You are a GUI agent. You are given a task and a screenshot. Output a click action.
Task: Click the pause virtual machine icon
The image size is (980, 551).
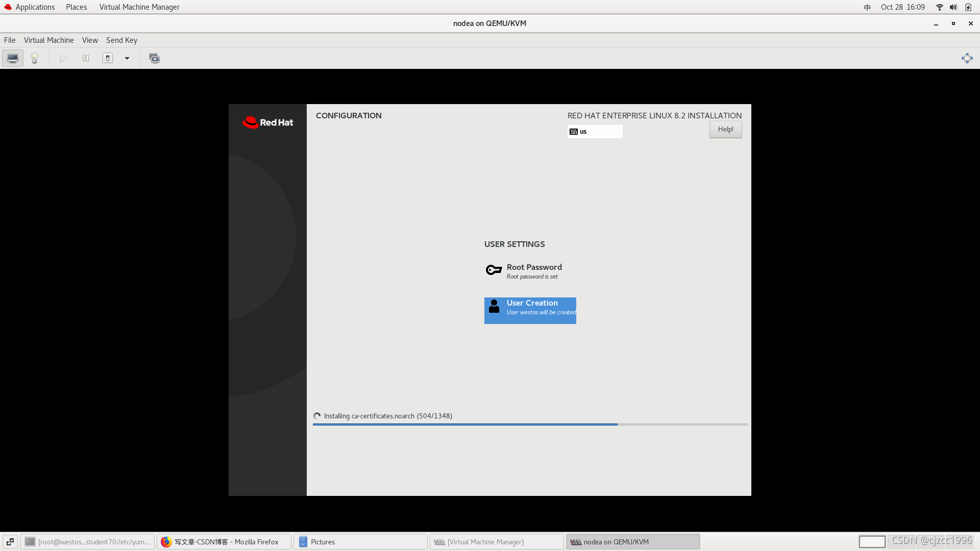[x=85, y=58]
